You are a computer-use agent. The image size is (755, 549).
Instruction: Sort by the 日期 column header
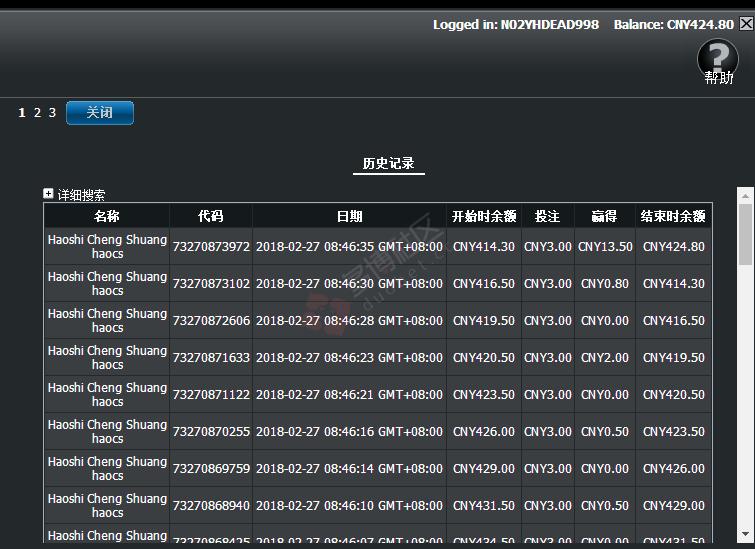click(349, 216)
